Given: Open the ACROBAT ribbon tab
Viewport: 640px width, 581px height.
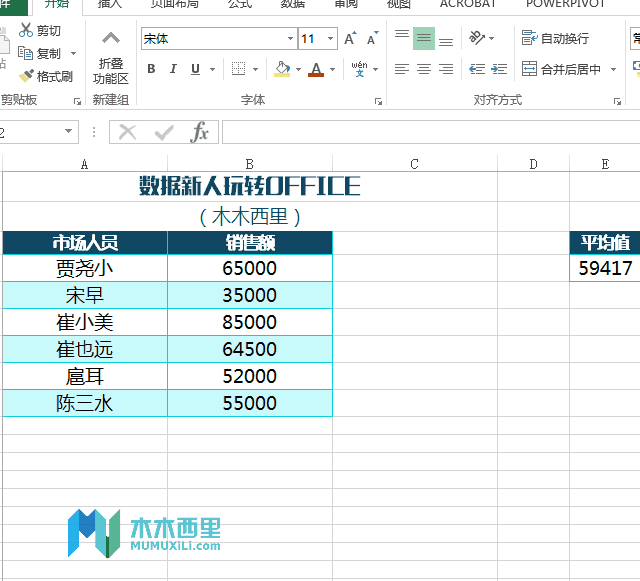Looking at the screenshot, I should coord(468,4).
